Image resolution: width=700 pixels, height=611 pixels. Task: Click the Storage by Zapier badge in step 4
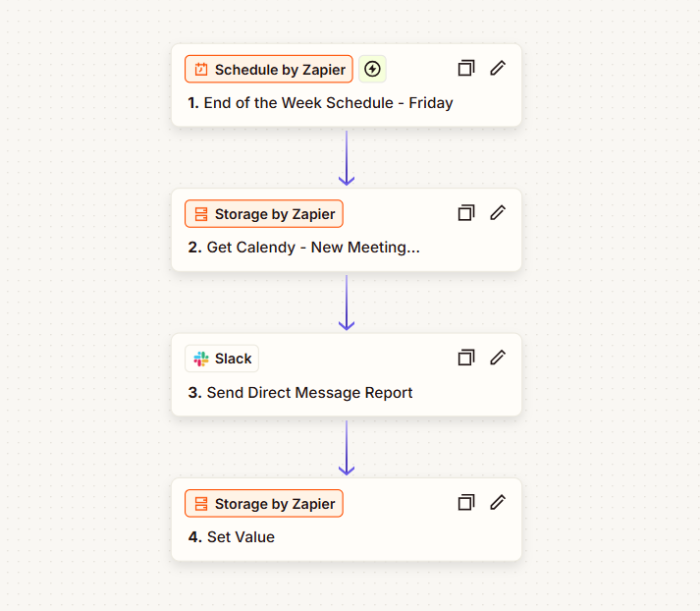pos(264,504)
